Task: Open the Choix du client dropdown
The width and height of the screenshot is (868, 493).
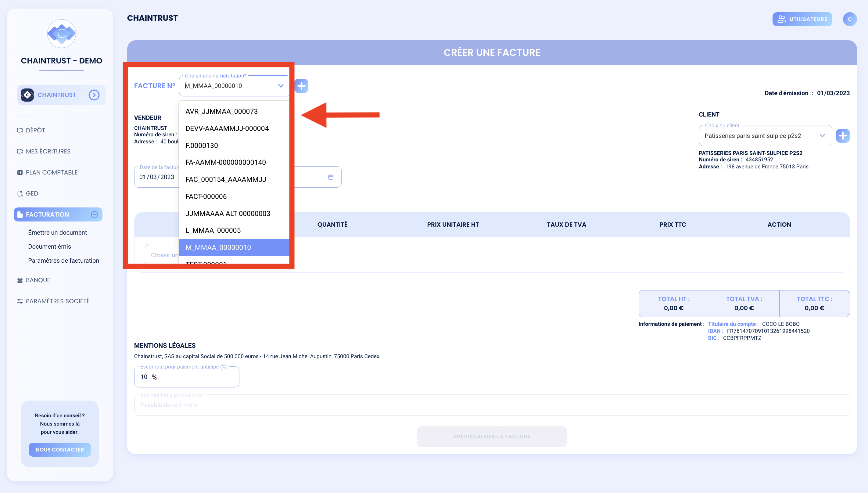Action: click(x=765, y=136)
